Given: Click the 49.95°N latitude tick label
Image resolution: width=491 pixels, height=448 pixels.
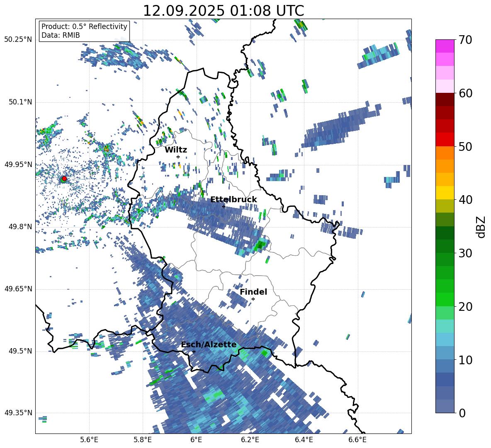Looking at the screenshot, I should pyautogui.click(x=18, y=164).
